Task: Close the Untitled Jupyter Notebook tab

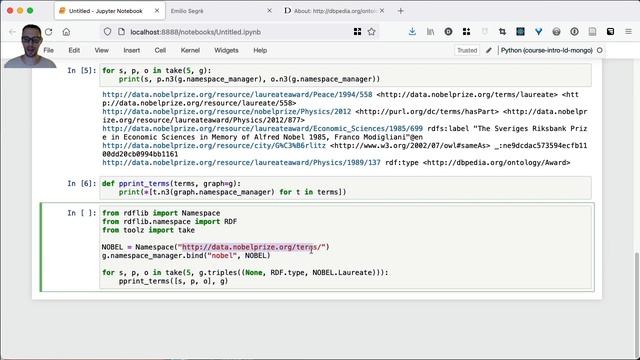Action: (157, 11)
